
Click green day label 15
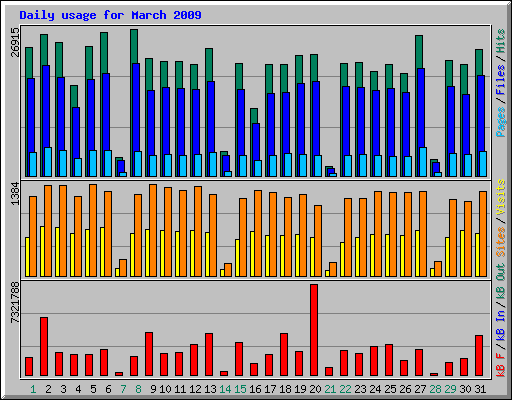point(240,389)
